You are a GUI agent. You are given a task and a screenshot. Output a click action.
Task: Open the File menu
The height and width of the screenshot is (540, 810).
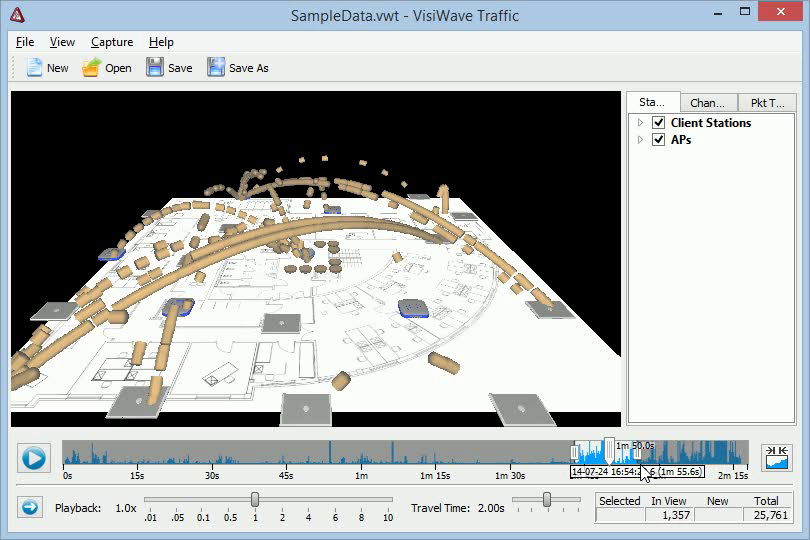pos(25,42)
